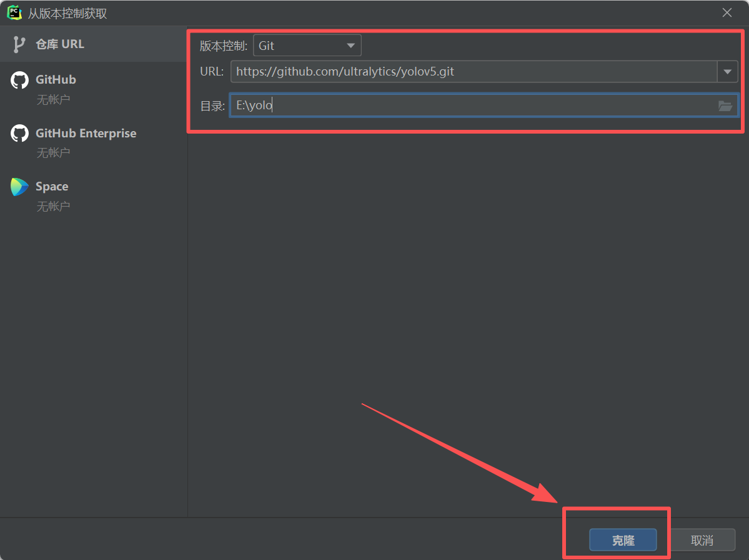Click the JetBrains Space logo icon
Image resolution: width=749 pixels, height=560 pixels.
click(x=19, y=187)
